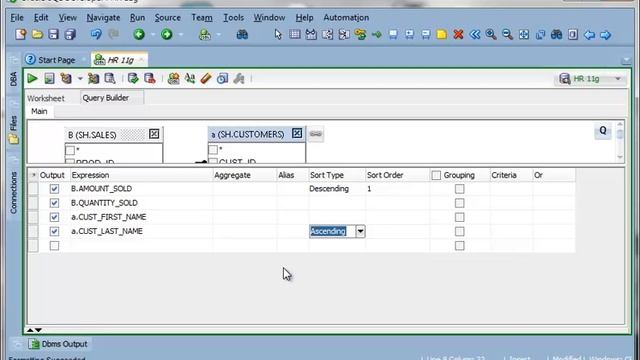Click the yellow note icon

click(x=441, y=34)
